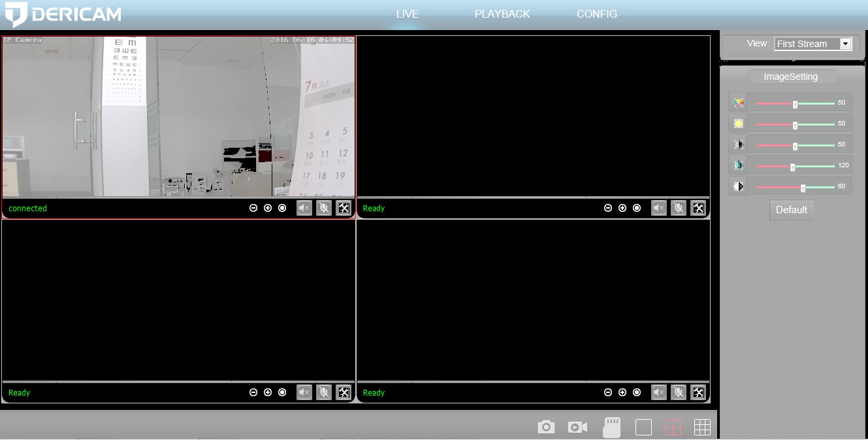Click the green 'connected' status text
Viewport: 868px width, 440px height.
coord(28,209)
